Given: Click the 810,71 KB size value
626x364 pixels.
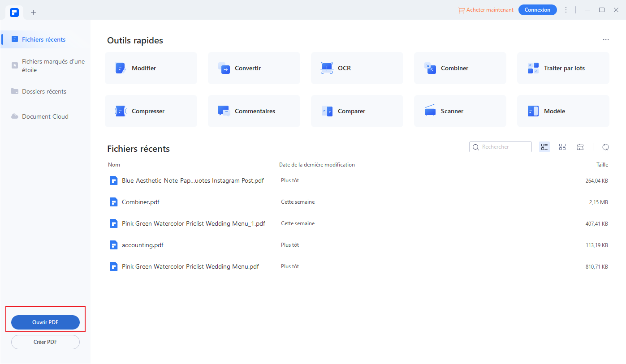Looking at the screenshot, I should point(596,266).
